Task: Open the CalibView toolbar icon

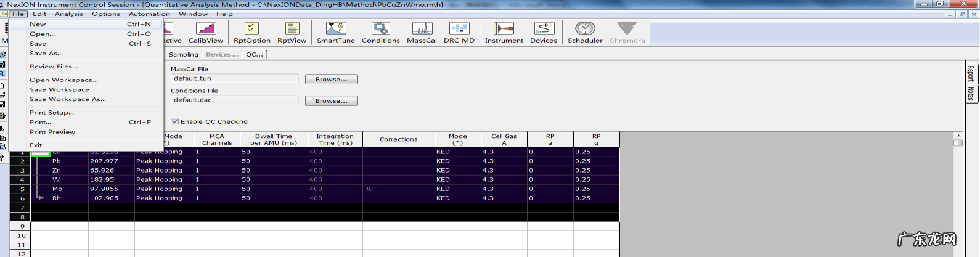Action: (x=205, y=32)
